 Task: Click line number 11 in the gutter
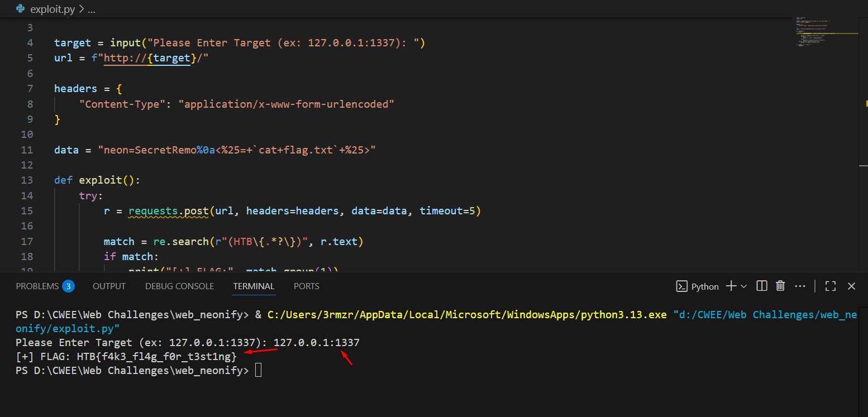[27, 150]
